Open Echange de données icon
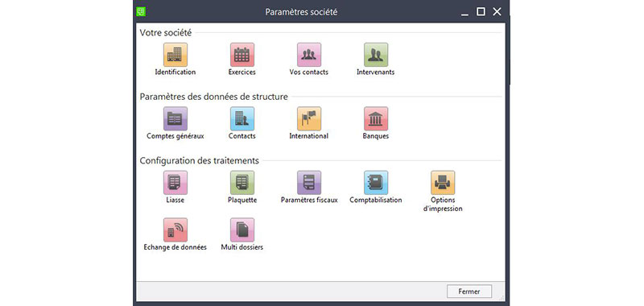644x306 pixels. click(x=175, y=230)
